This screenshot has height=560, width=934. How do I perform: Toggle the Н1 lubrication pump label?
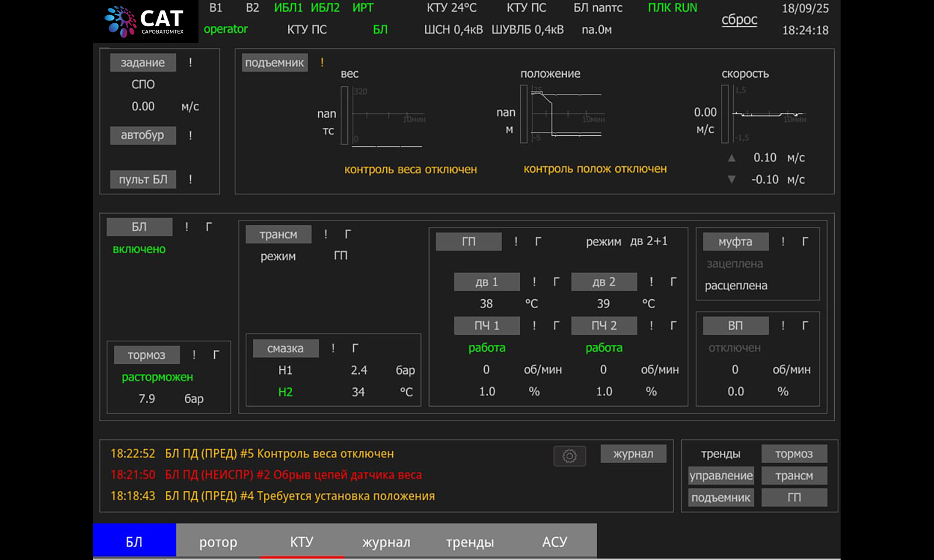click(x=285, y=370)
